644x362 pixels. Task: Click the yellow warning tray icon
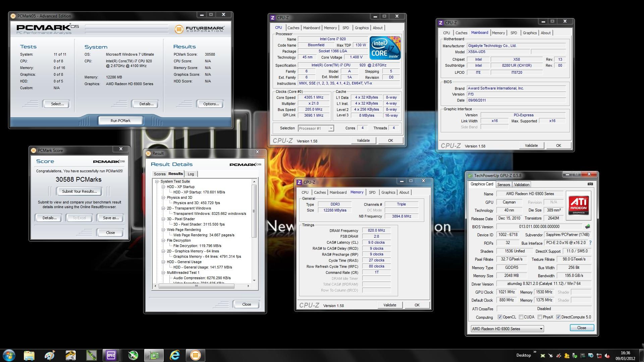point(567,356)
